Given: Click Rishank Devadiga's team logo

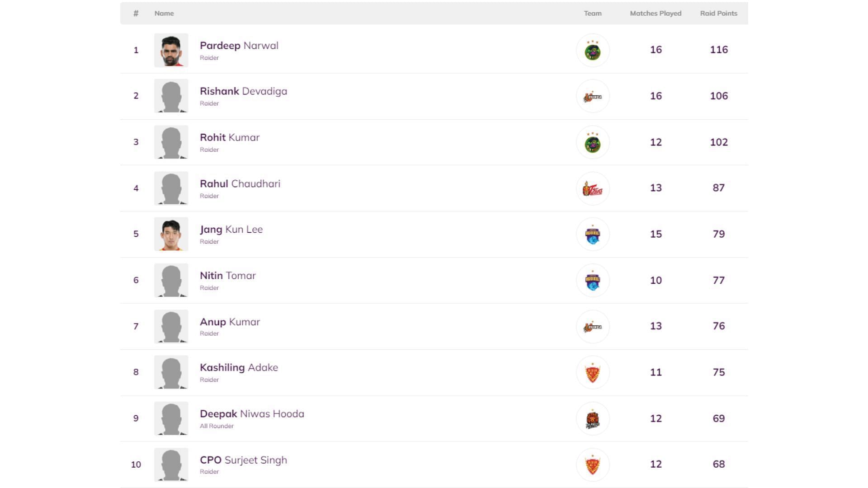Looking at the screenshot, I should pyautogui.click(x=593, y=96).
